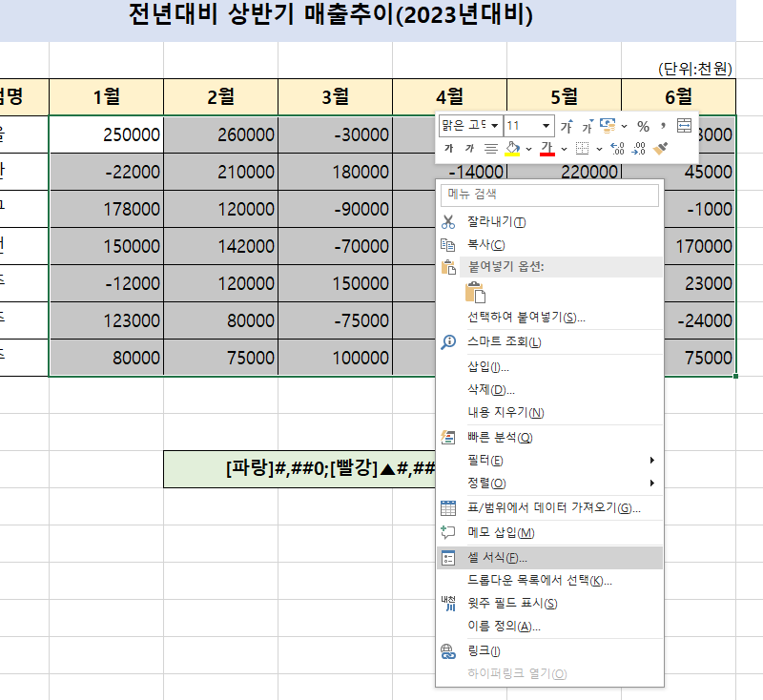The image size is (763, 700).
Task: Apply accounting number format icon
Action: pyautogui.click(x=608, y=126)
